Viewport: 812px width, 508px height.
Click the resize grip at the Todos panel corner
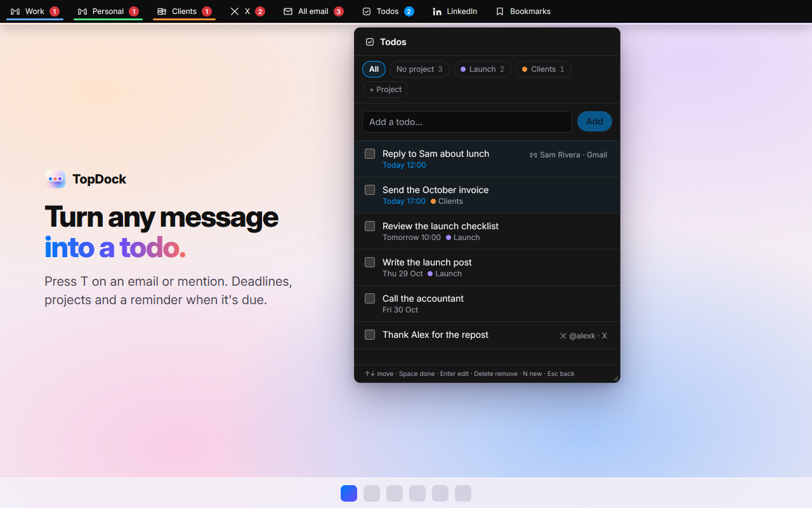615,378
